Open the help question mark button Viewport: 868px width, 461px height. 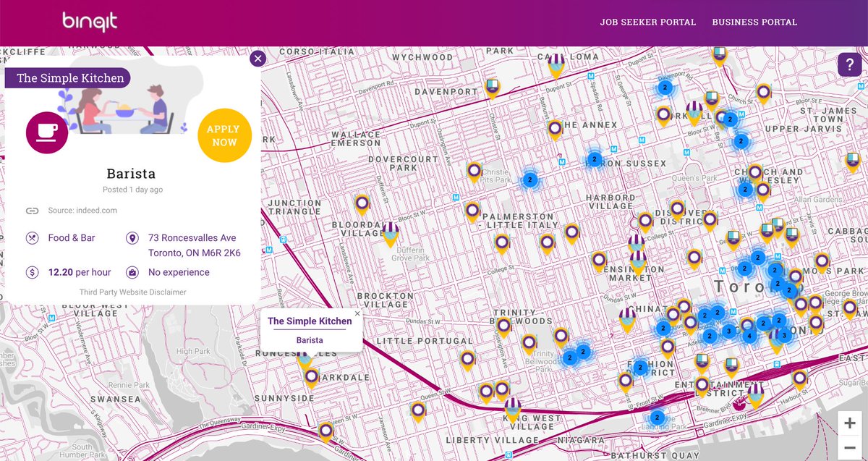[x=849, y=64]
